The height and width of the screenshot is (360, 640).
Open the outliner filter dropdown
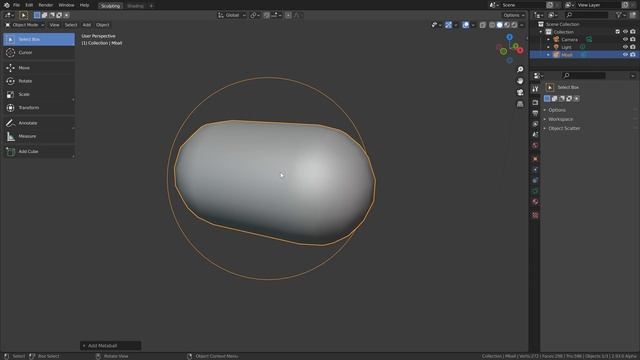[x=620, y=15]
